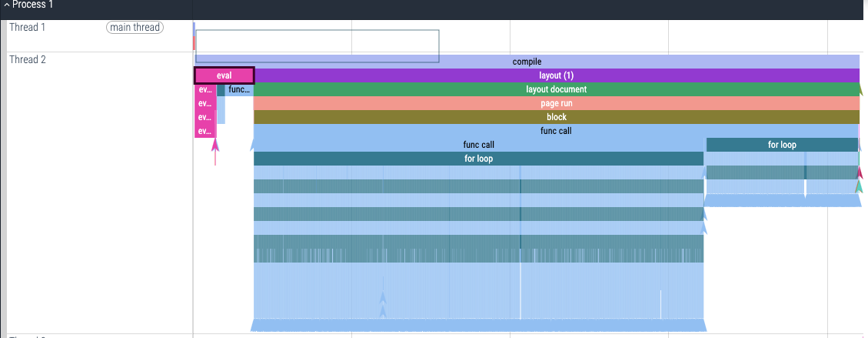Click the small blue arrows near the bottom

click(383, 303)
